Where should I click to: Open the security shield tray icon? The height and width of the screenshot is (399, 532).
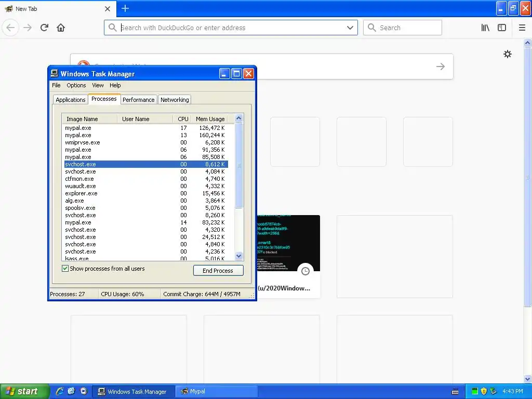(x=484, y=391)
